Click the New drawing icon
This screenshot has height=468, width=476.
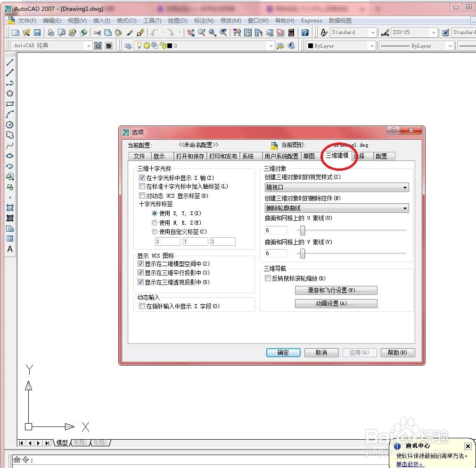pos(16,33)
